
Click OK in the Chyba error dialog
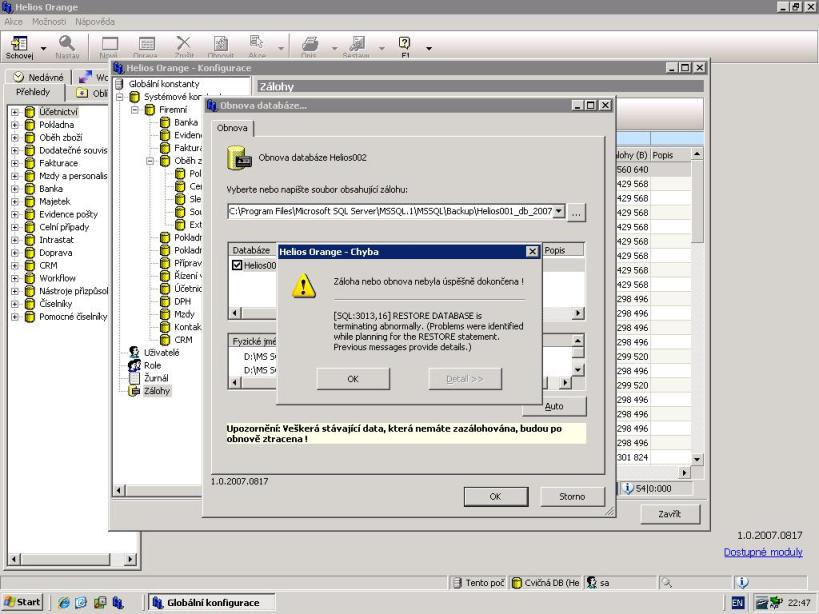tap(352, 379)
